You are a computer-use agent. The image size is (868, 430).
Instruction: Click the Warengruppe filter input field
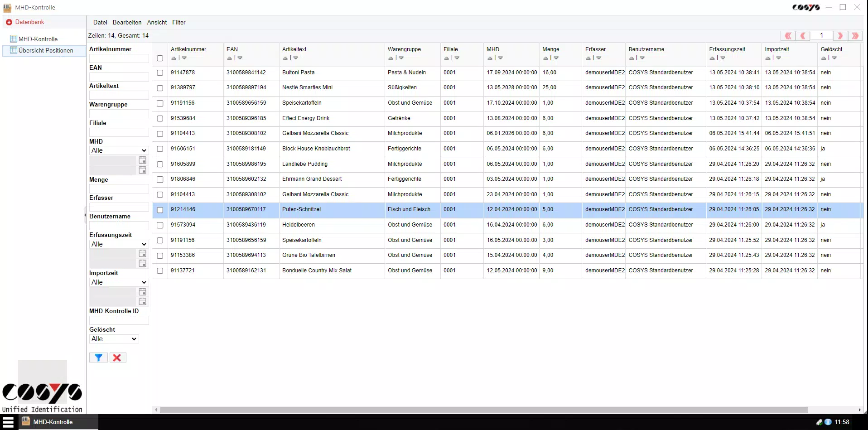pyautogui.click(x=119, y=114)
